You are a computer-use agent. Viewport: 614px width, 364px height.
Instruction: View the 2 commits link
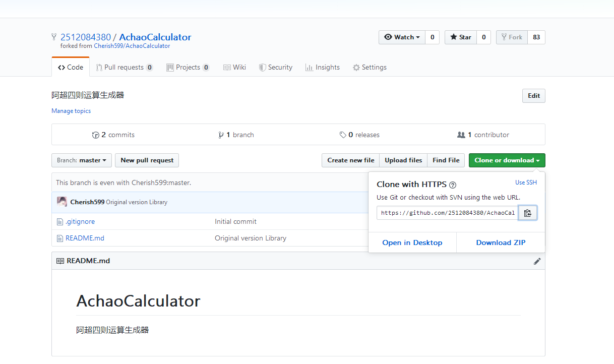click(x=113, y=135)
